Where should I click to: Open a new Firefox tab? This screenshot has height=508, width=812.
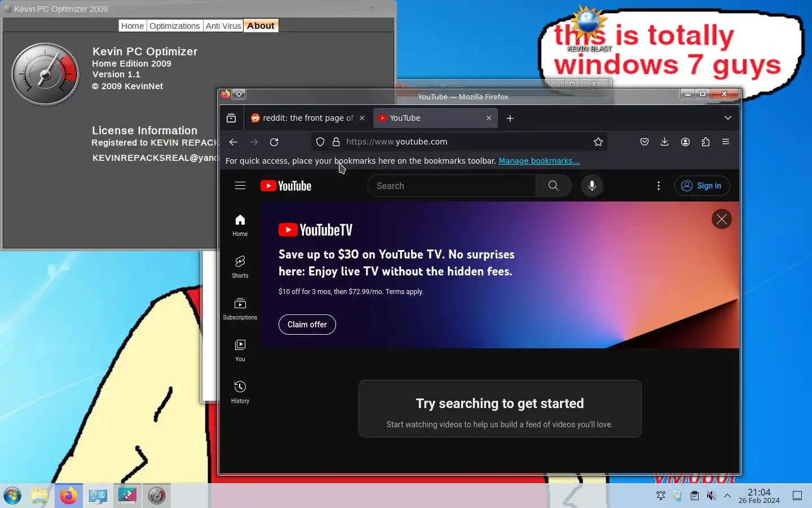click(510, 118)
